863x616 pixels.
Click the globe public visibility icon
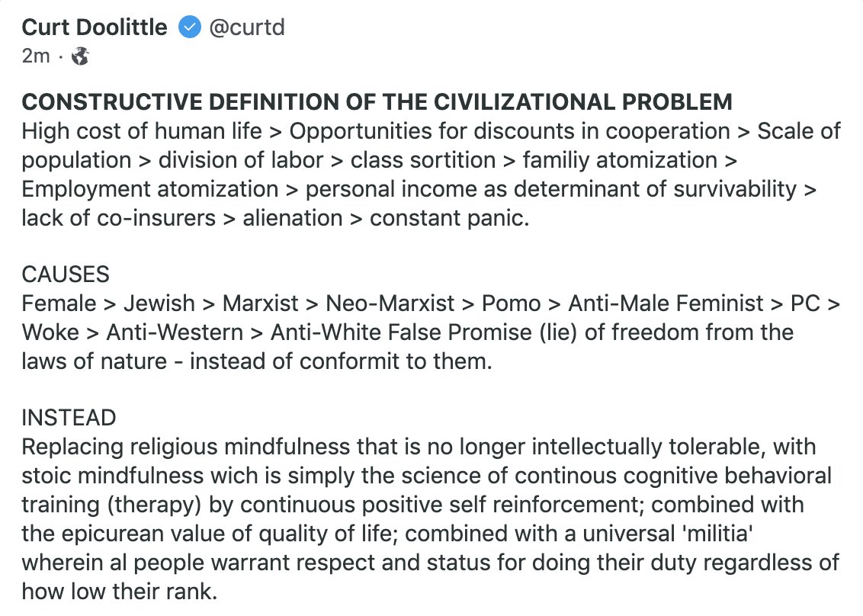[x=80, y=56]
